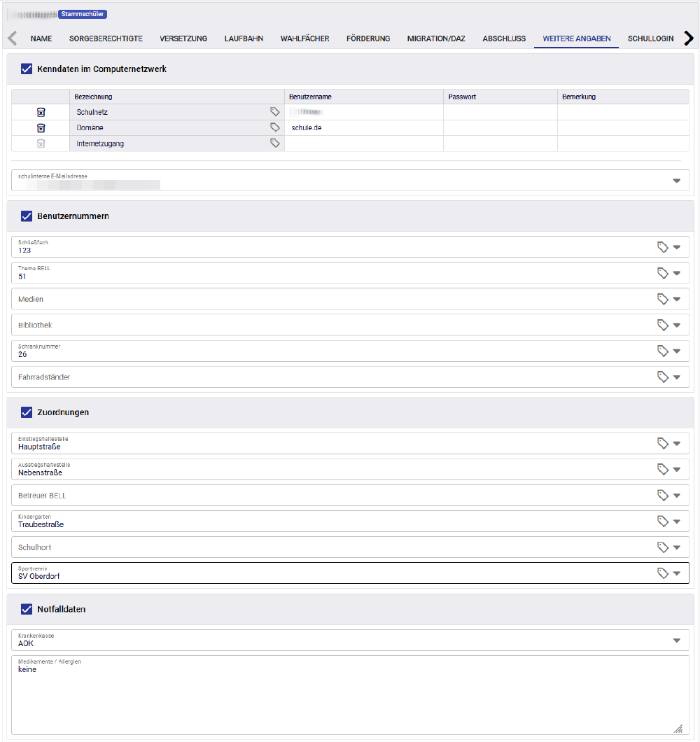Click tag icon in Schranknummer field
This screenshot has height=742, width=700.
pyautogui.click(x=662, y=351)
